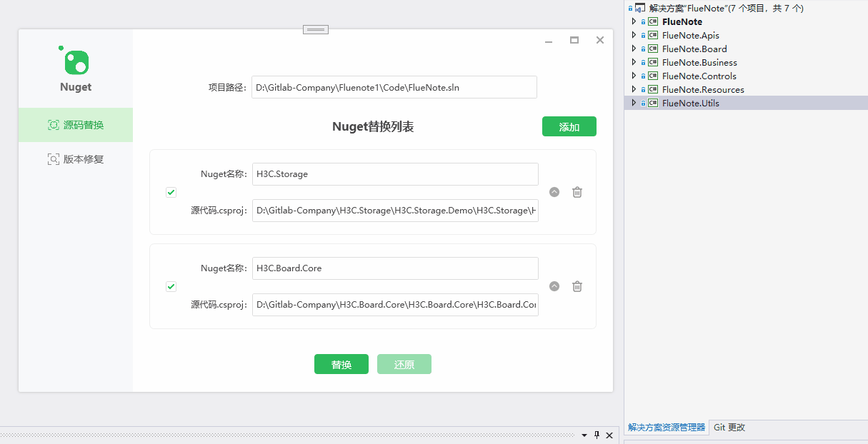
Task: Select the bold FlueNote project row
Action: click(746, 21)
